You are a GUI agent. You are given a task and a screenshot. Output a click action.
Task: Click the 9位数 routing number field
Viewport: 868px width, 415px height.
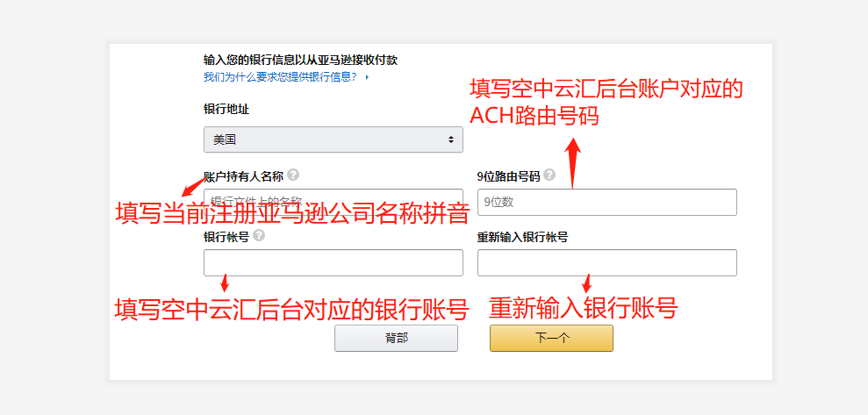coord(606,202)
